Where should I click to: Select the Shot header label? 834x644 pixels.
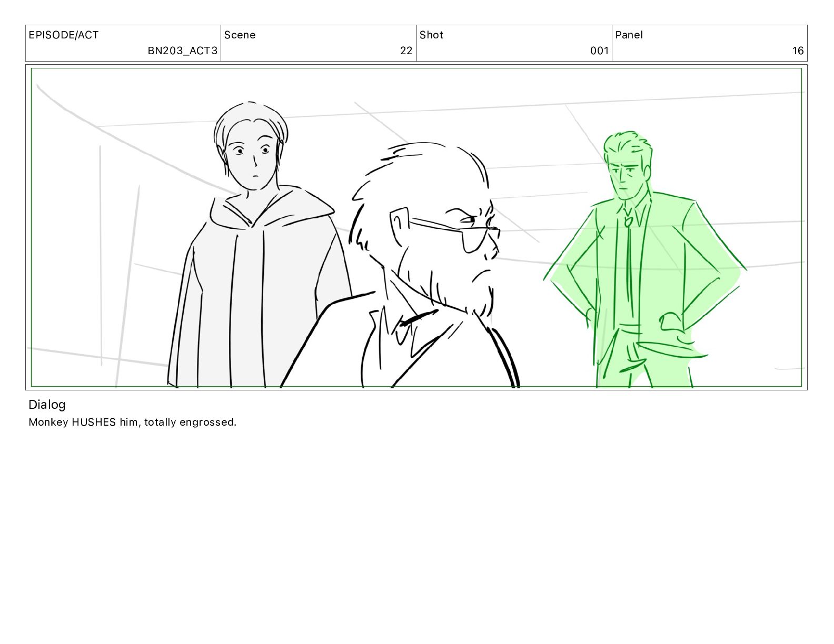click(431, 35)
